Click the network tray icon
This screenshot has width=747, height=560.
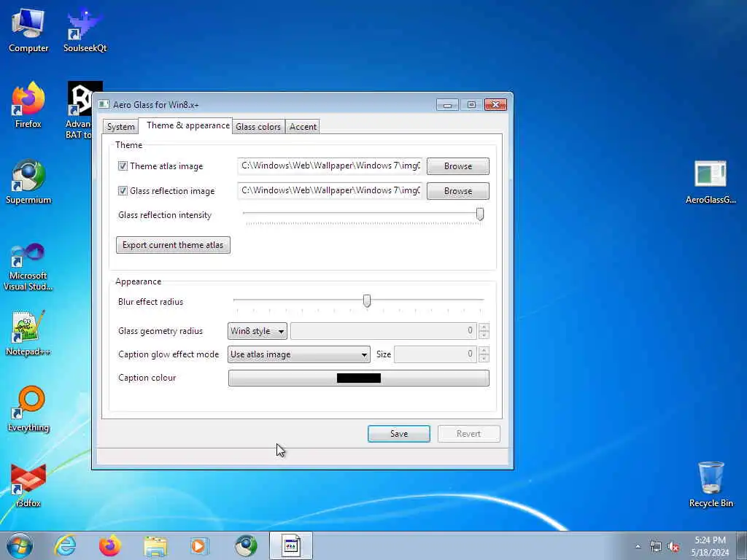coord(656,547)
